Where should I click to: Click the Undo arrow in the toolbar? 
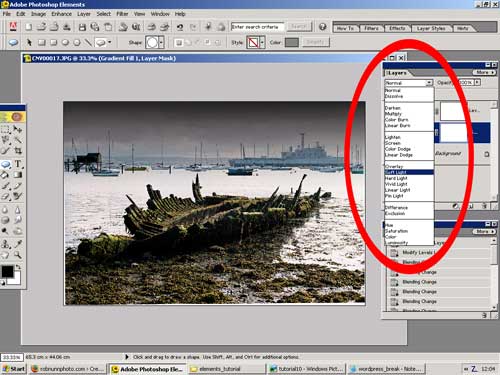(x=180, y=27)
